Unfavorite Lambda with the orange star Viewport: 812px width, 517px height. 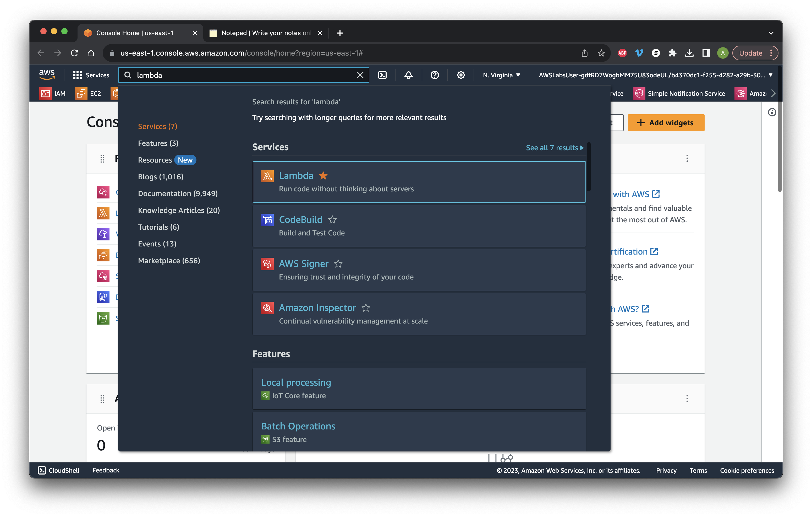pos(323,175)
